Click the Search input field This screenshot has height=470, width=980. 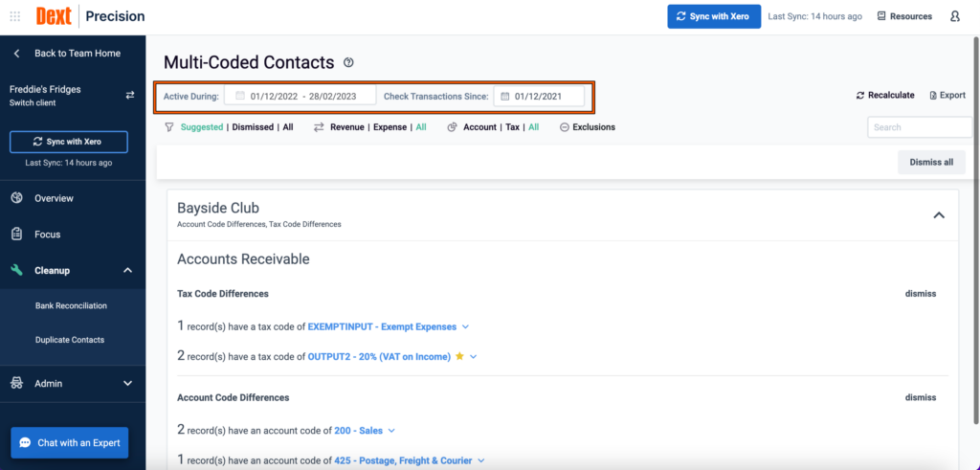920,127
